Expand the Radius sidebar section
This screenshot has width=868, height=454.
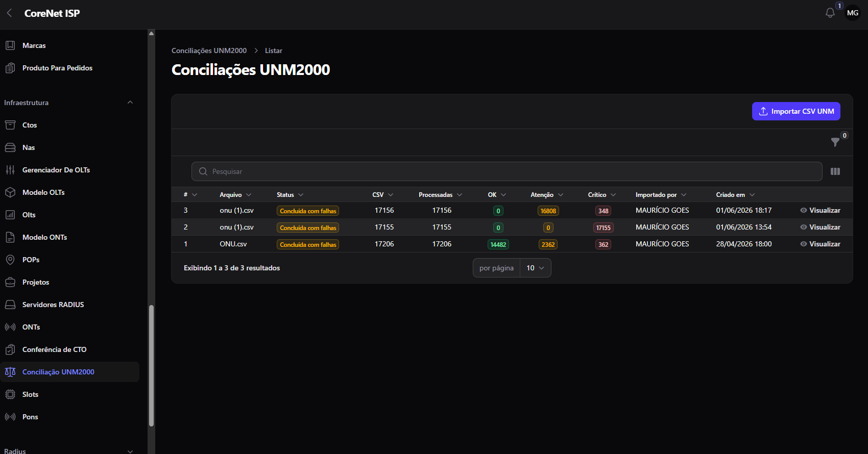click(130, 451)
